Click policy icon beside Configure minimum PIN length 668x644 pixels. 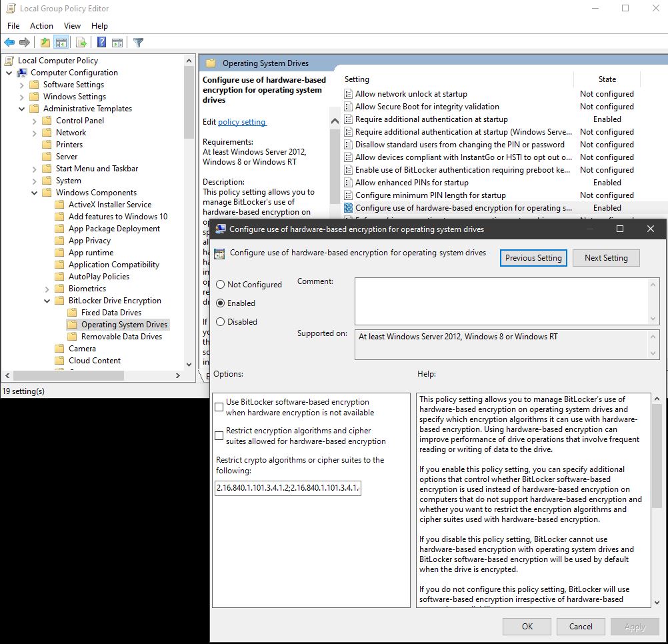click(x=348, y=195)
